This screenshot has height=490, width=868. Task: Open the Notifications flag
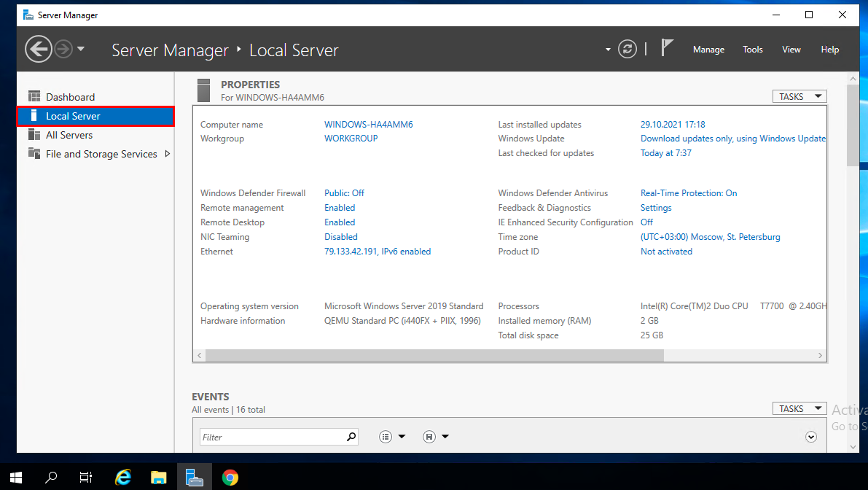coord(667,48)
